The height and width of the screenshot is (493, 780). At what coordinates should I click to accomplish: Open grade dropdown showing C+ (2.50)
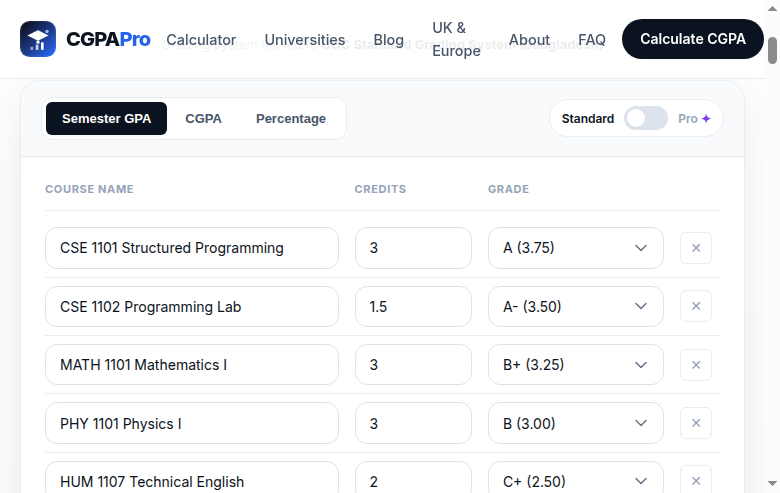coord(576,479)
